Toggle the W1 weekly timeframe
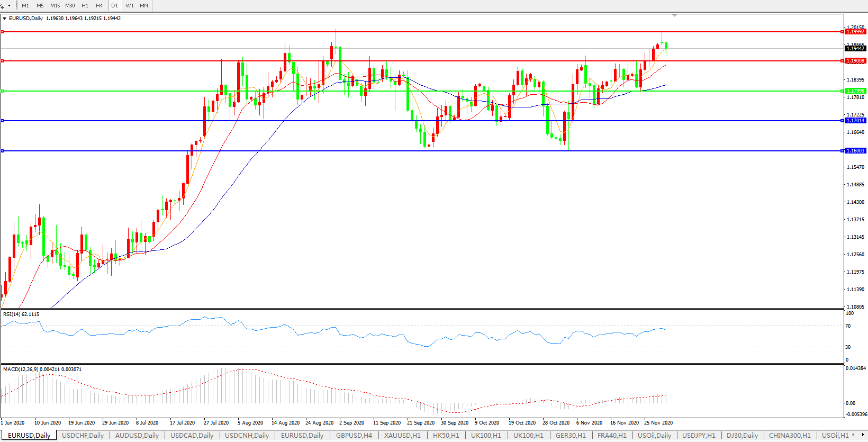This screenshot has height=442, width=868. pos(130,5)
